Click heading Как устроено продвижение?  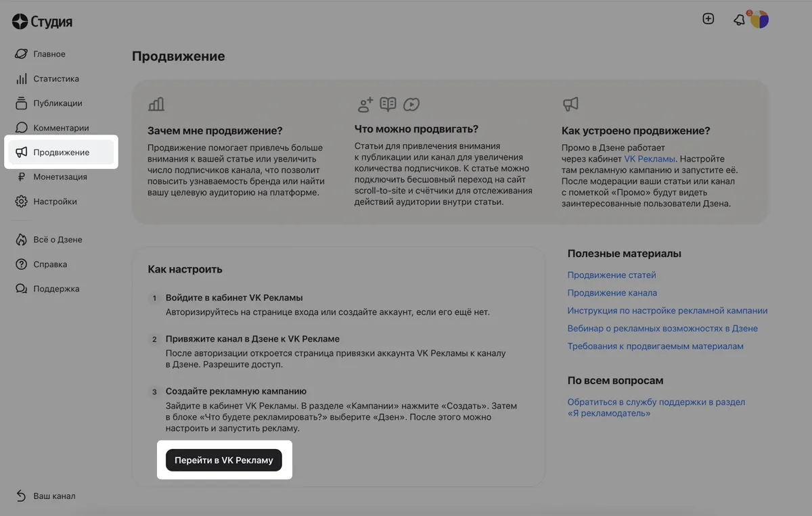[636, 131]
